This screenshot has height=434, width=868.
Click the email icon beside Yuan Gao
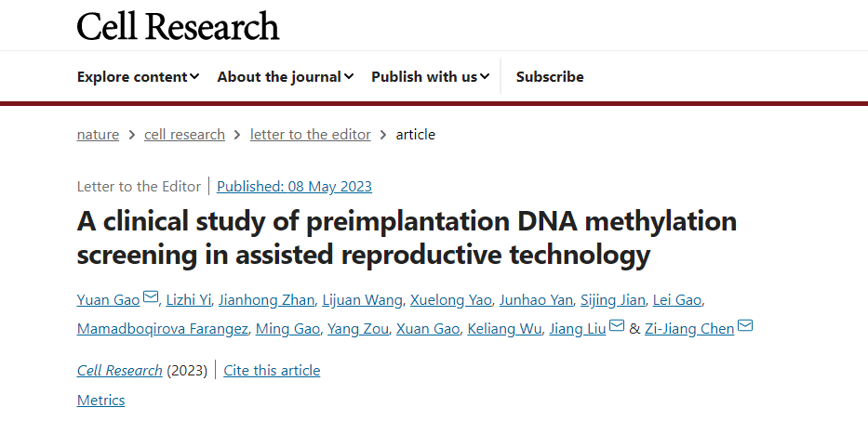[x=151, y=298]
